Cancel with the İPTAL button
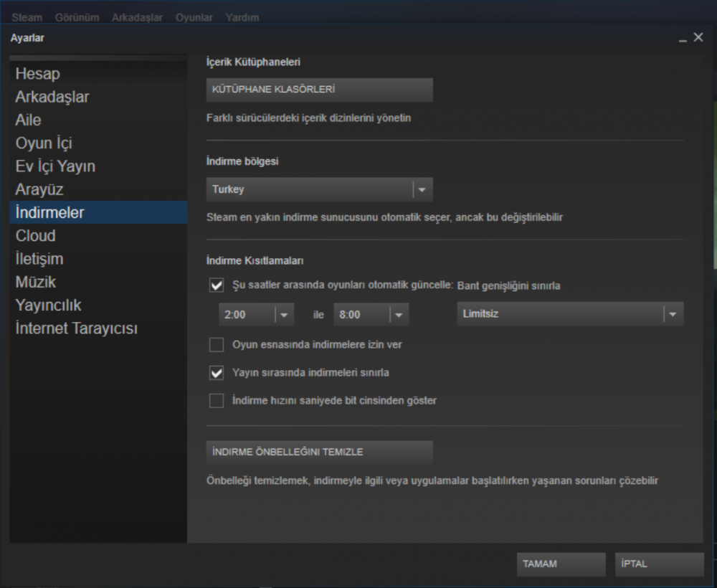This screenshot has height=588, width=717. tap(659, 564)
